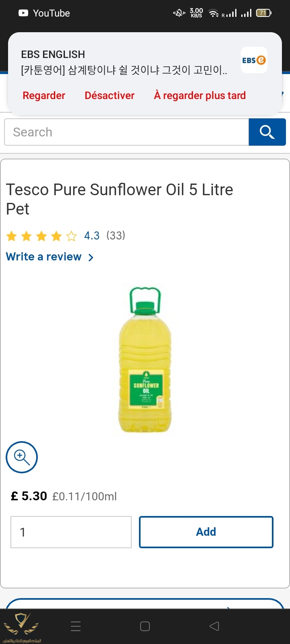Viewport: 290px width, 644px height.
Task: Tap the Android back navigation triangle
Action: (x=214, y=626)
